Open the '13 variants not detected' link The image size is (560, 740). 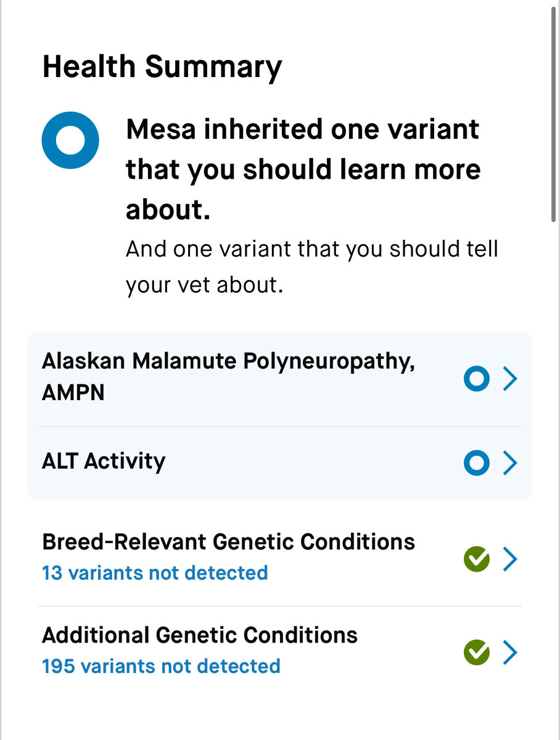(x=155, y=573)
